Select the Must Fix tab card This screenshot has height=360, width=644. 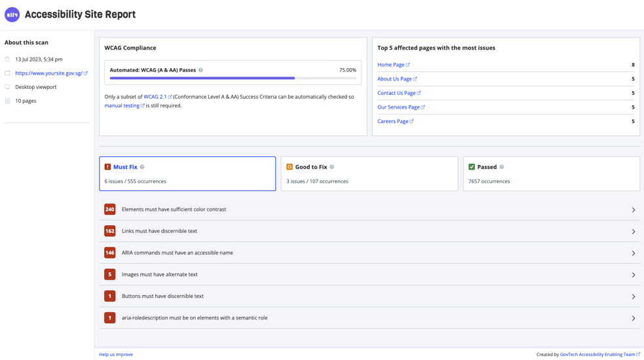tap(187, 173)
